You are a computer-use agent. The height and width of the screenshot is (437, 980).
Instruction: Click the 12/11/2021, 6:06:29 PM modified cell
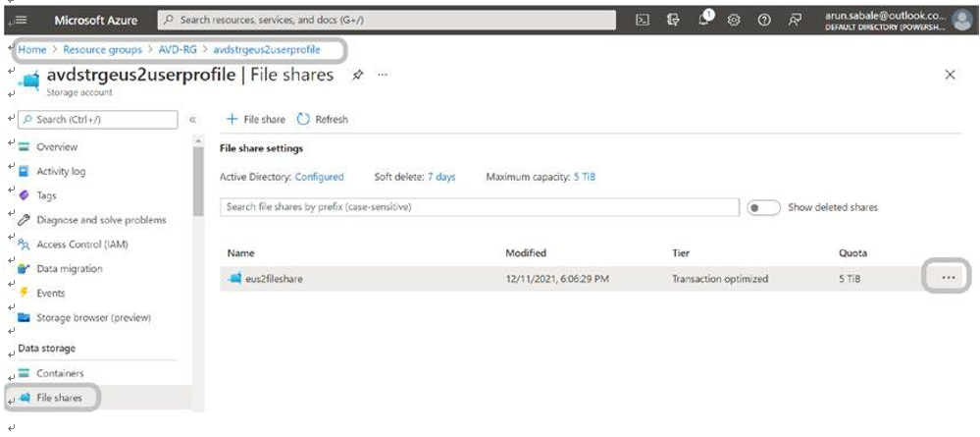pyautogui.click(x=557, y=279)
